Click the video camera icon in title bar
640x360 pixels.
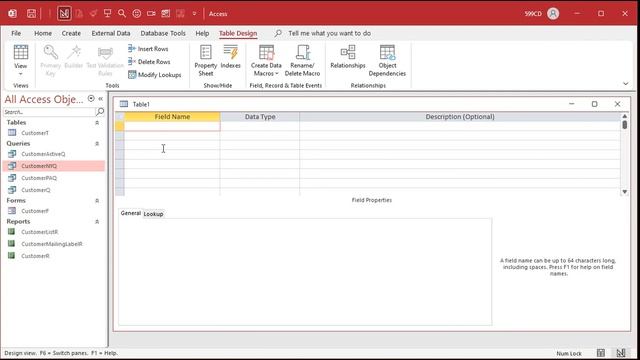(151, 13)
